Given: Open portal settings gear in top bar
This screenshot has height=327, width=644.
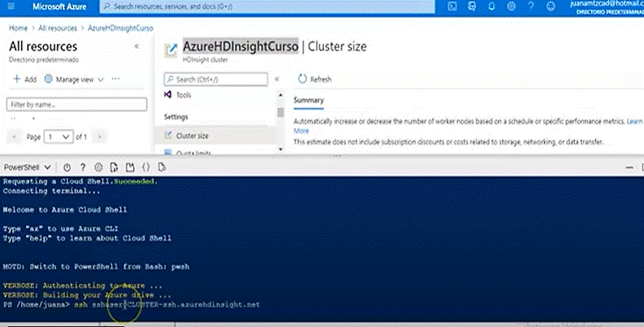Looking at the screenshot, I should click(511, 7).
